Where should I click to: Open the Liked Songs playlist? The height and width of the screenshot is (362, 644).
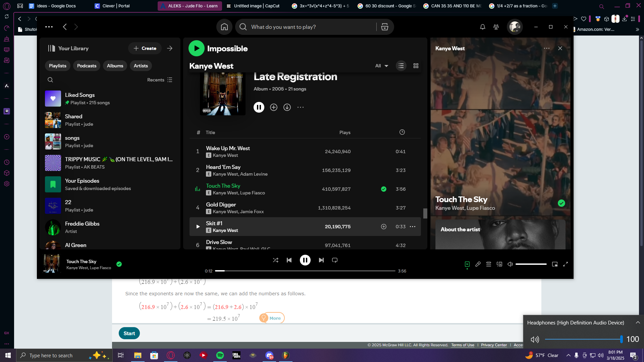pyautogui.click(x=110, y=99)
